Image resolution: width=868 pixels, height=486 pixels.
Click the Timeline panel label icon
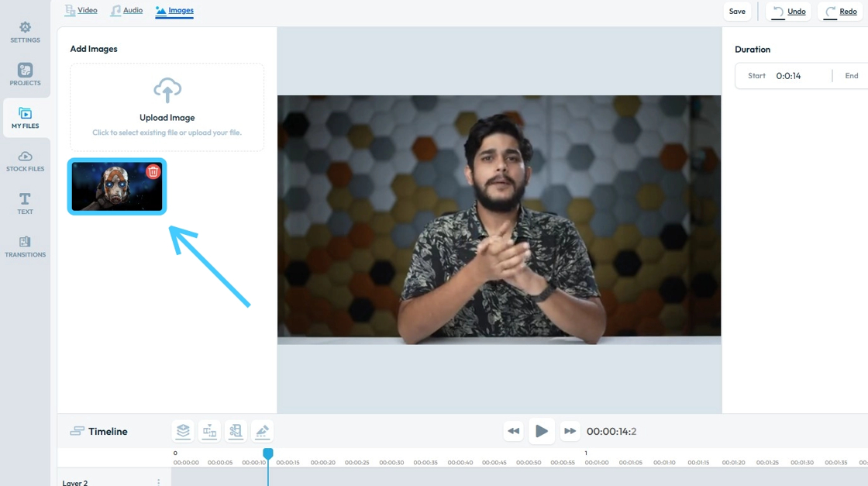(77, 431)
